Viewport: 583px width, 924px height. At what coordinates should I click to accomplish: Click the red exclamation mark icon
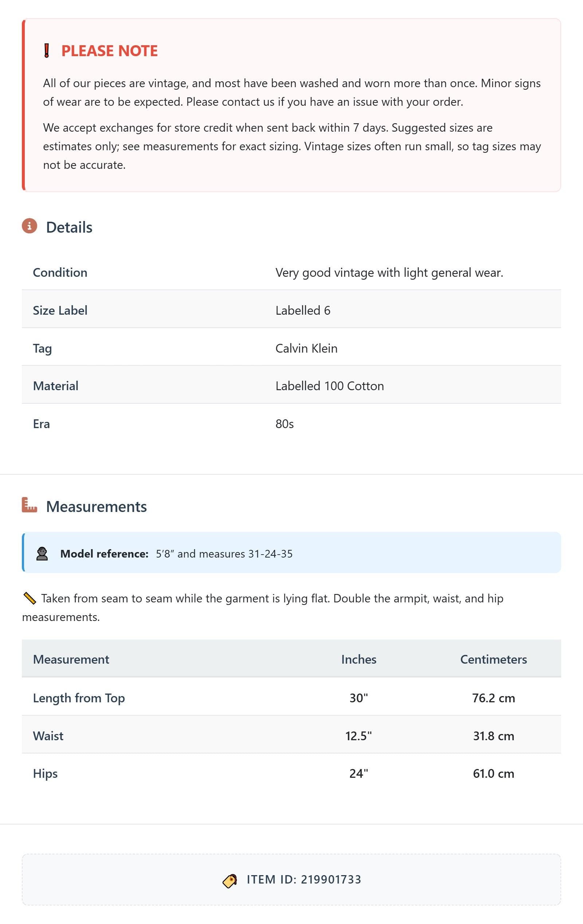tap(46, 51)
